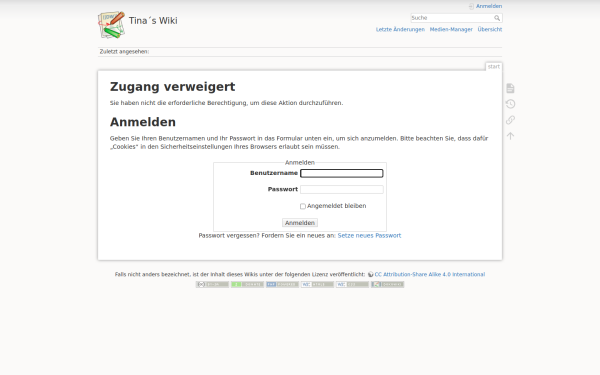Click the back-to-top arrow icon
Viewport: 600px width, 375px height.
tap(510, 136)
